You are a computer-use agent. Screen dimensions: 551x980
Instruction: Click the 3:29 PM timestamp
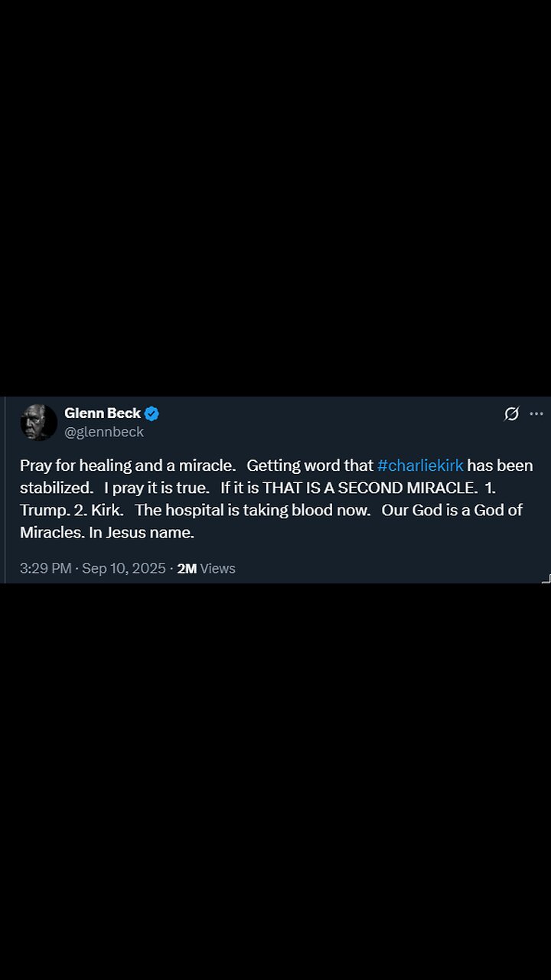pos(47,568)
